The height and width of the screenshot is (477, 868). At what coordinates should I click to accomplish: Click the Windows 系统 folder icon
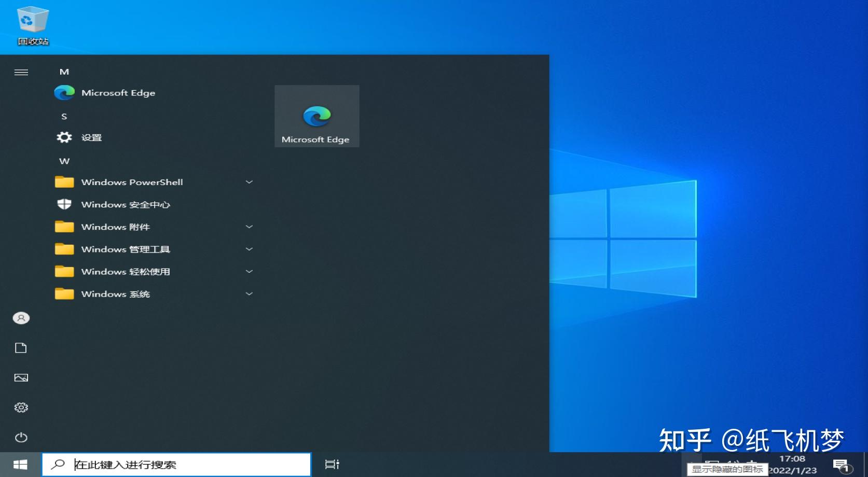pos(64,293)
